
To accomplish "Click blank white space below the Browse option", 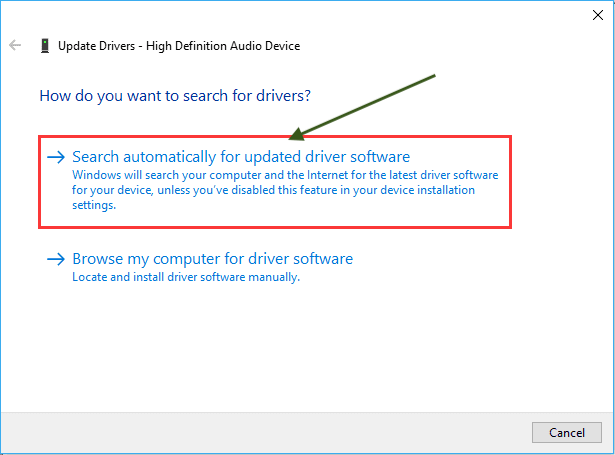I will (x=300, y=350).
